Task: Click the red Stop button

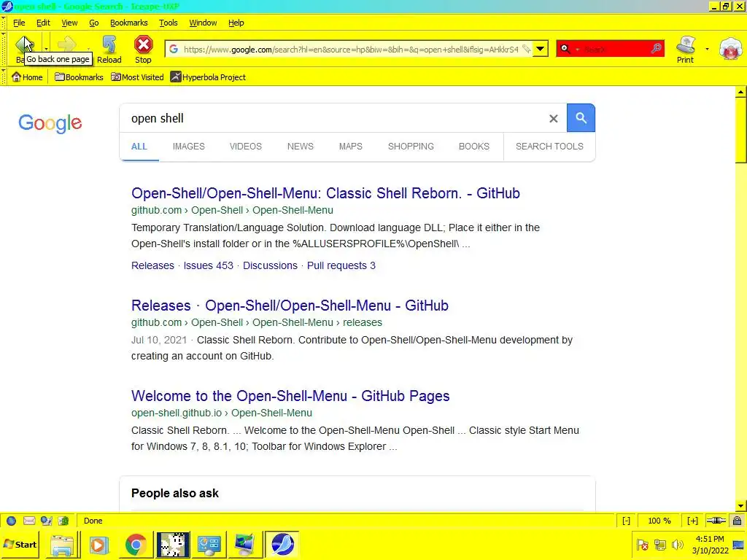Action: click(x=143, y=49)
